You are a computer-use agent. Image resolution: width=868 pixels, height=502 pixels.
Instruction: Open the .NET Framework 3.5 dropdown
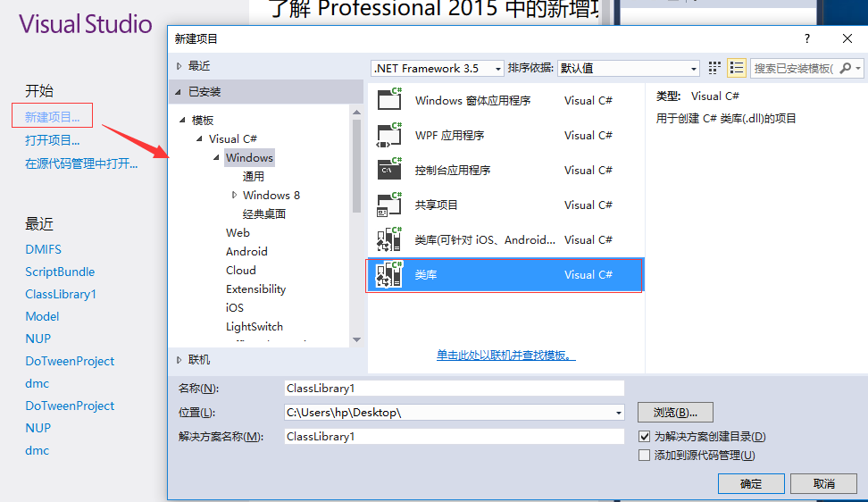click(438, 68)
